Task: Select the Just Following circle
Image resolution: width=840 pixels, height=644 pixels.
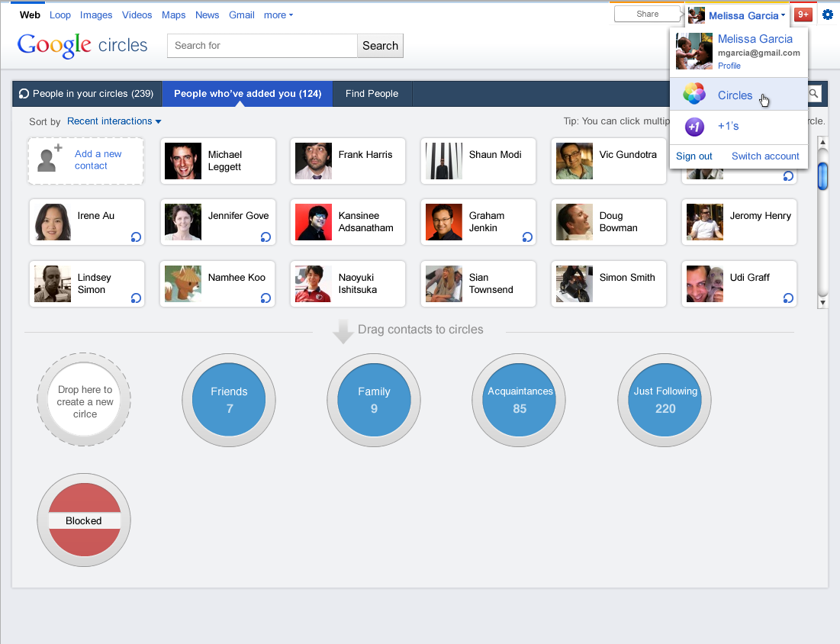Action: [665, 400]
